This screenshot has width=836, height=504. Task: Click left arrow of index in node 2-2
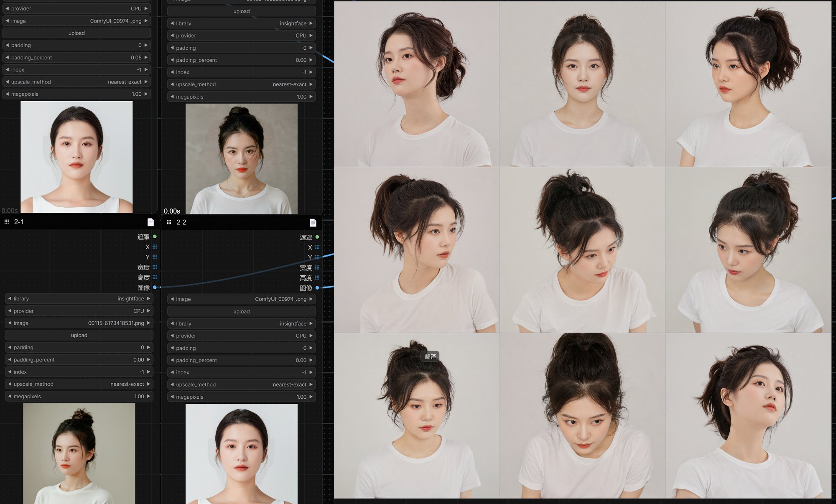point(172,372)
